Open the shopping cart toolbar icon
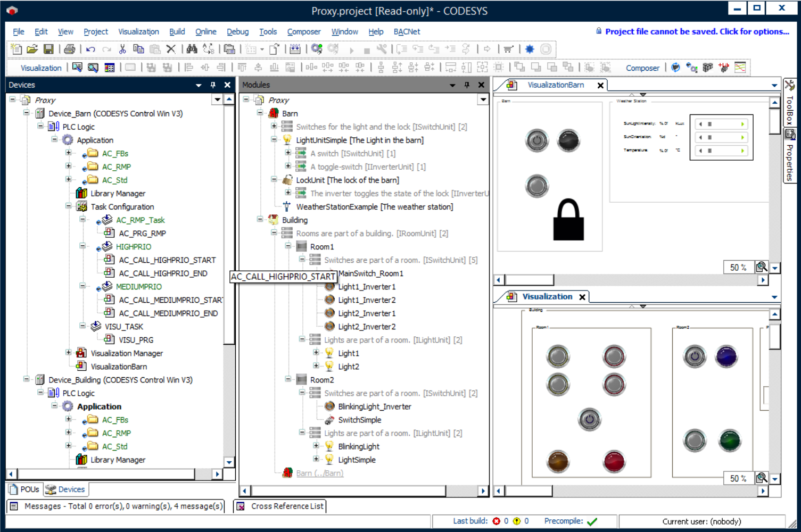 pos(508,49)
